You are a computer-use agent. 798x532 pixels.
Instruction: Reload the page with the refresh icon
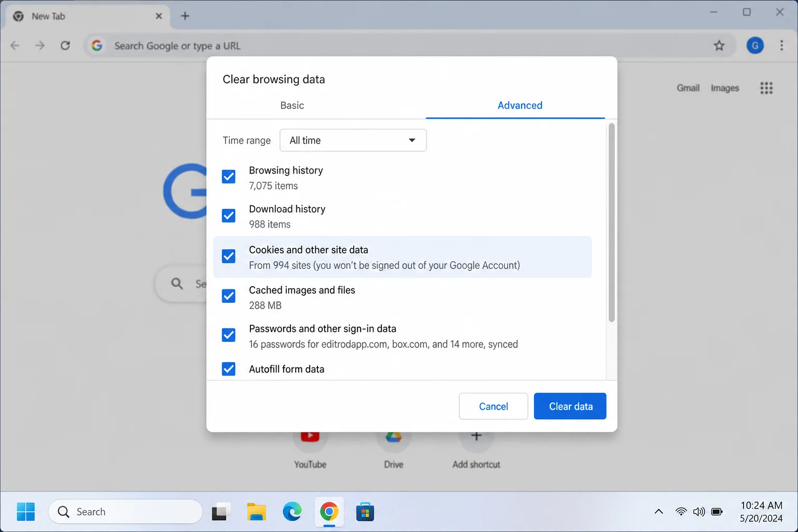65,46
